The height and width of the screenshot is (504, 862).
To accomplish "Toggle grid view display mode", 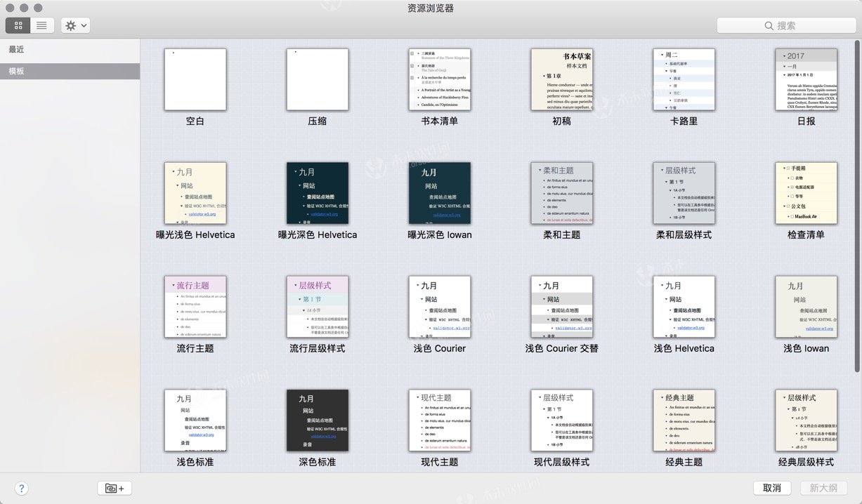I will (x=18, y=25).
